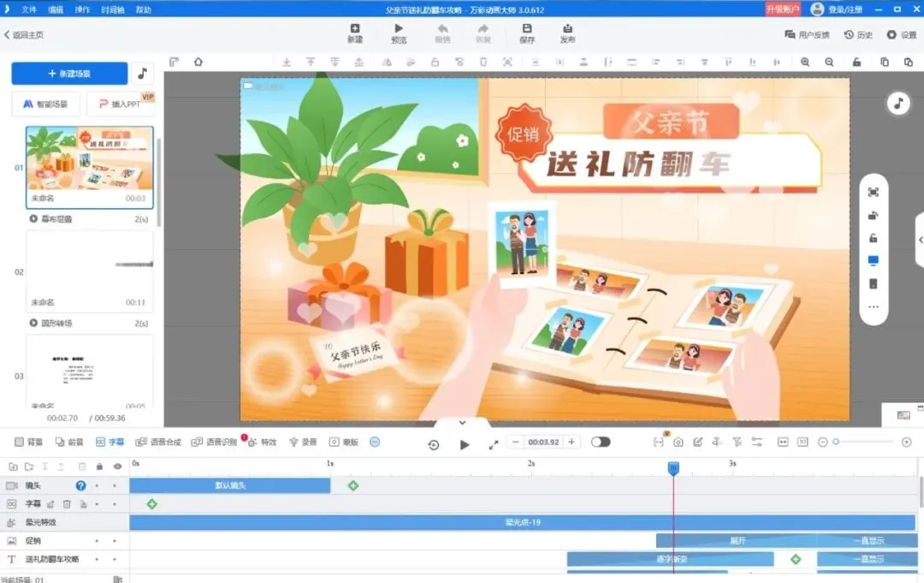The width and height of the screenshot is (924, 583).
Task: Open the 录音 tab
Action: pos(303,442)
